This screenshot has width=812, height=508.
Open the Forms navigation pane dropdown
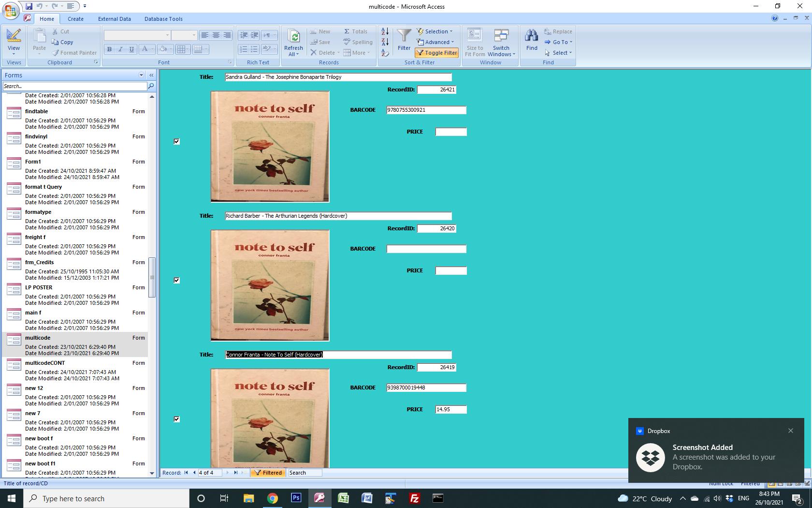(x=141, y=75)
